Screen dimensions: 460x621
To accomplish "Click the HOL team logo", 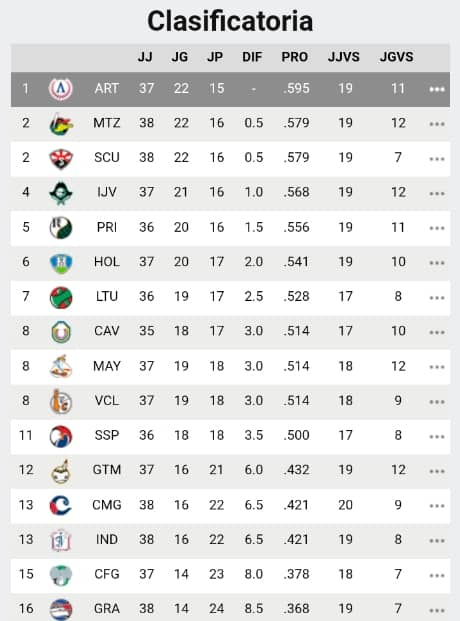I will tap(61, 263).
